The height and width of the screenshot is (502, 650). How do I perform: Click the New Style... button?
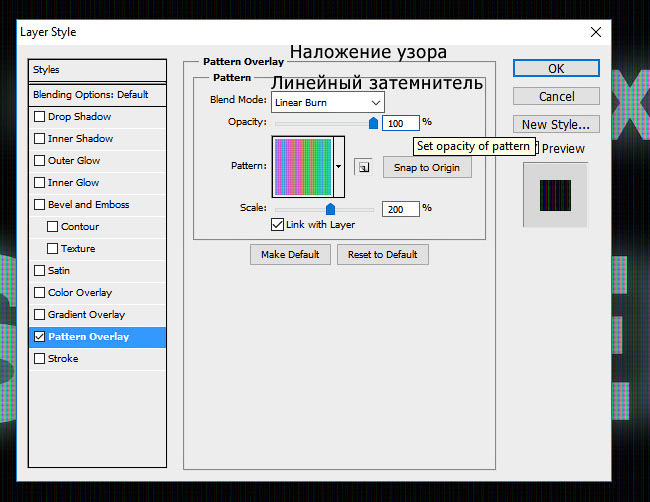pyautogui.click(x=556, y=124)
